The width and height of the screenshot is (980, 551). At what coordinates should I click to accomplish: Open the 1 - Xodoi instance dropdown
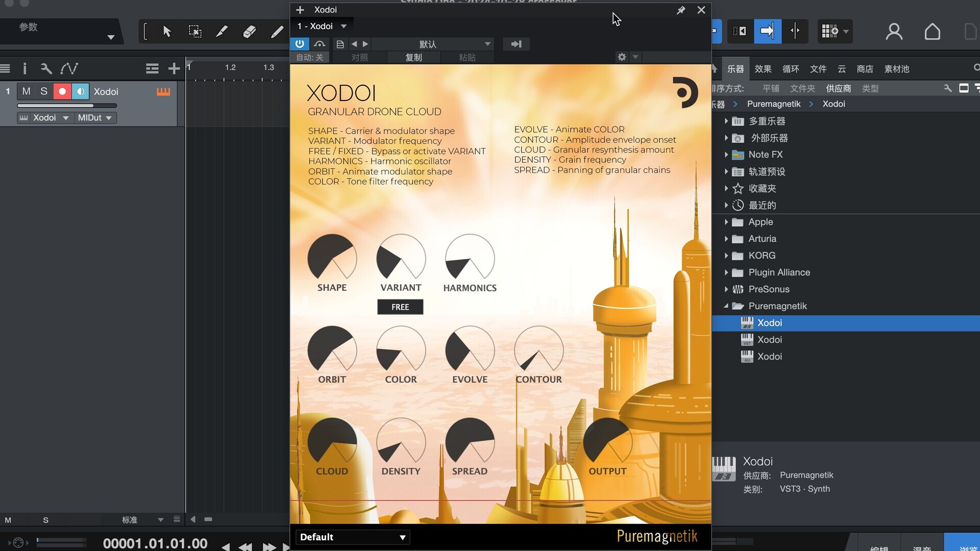[x=322, y=26]
